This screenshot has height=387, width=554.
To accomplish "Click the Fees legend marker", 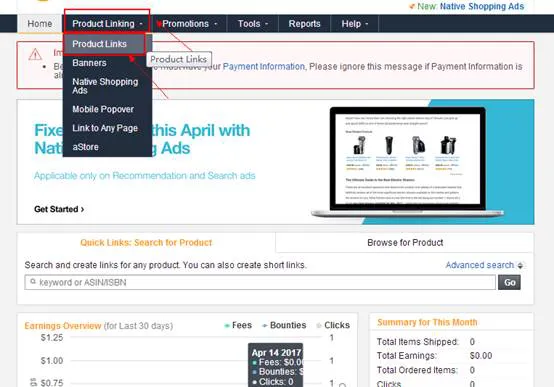I will click(227, 326).
